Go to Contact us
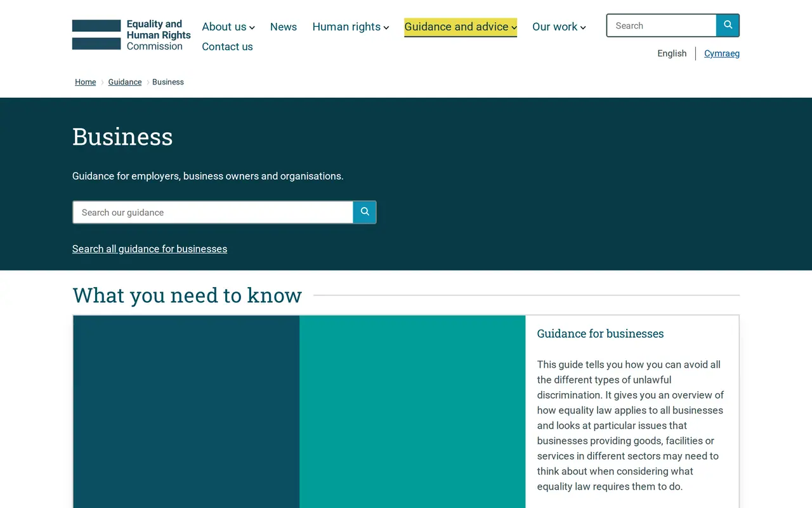Image resolution: width=812 pixels, height=508 pixels. point(227,46)
